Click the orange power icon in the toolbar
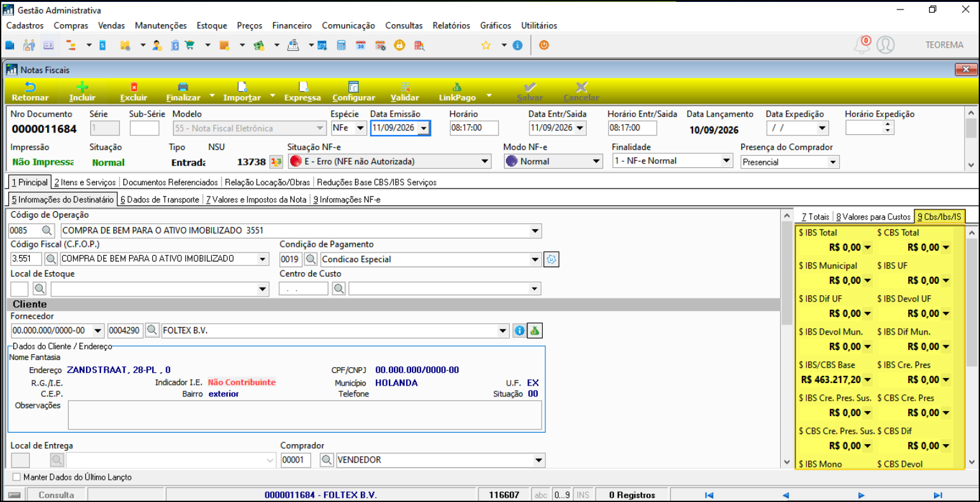 544,45
